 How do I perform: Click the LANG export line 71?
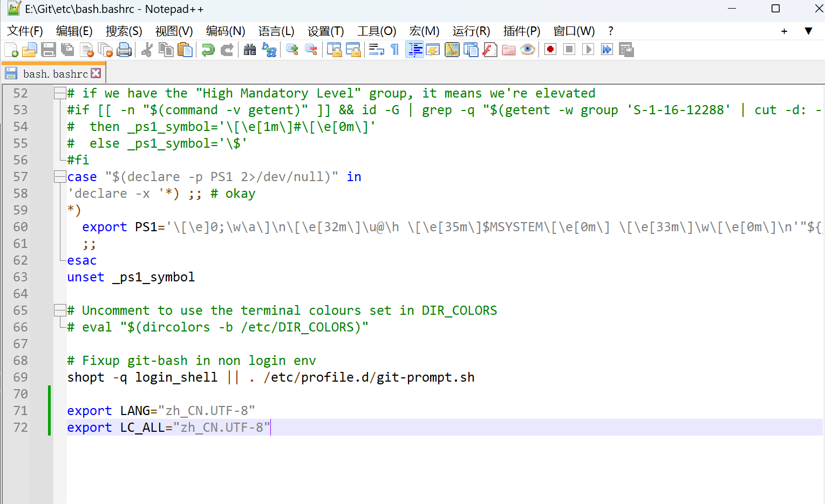pos(161,411)
